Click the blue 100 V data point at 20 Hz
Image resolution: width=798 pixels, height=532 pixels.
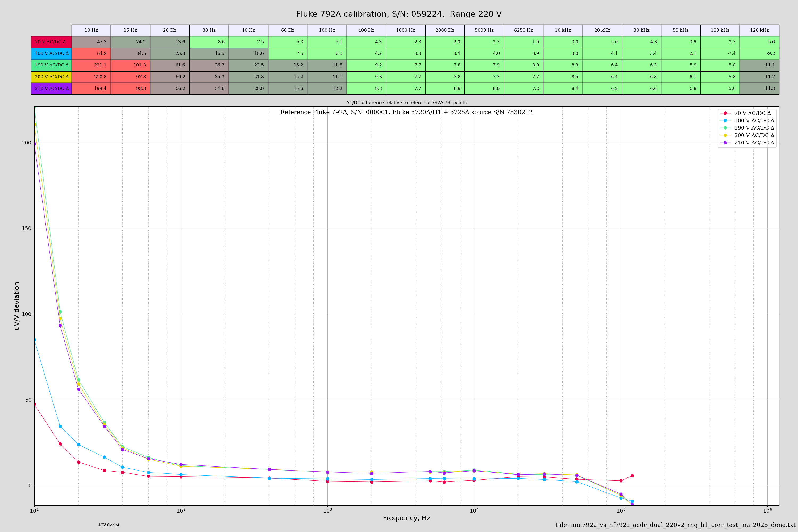78,444
